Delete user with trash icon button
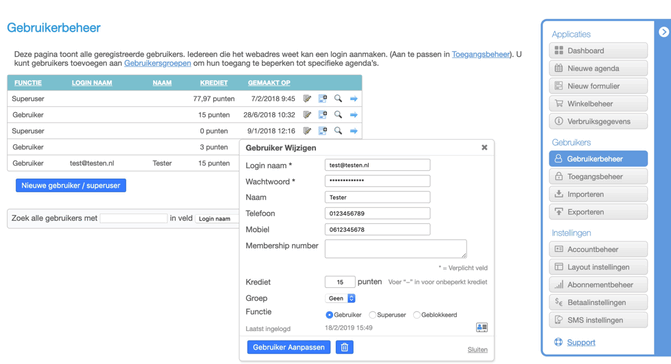Image resolution: width=671 pixels, height=364 pixels. pos(344,347)
